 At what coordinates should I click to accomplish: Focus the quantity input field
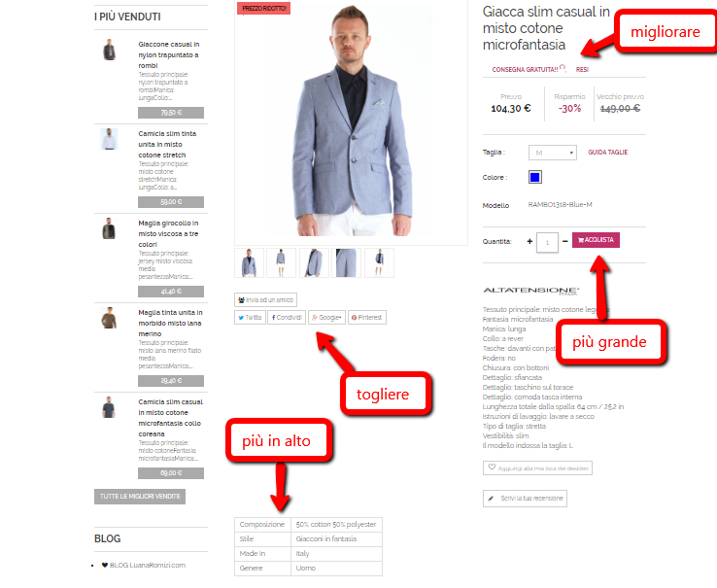tap(547, 243)
